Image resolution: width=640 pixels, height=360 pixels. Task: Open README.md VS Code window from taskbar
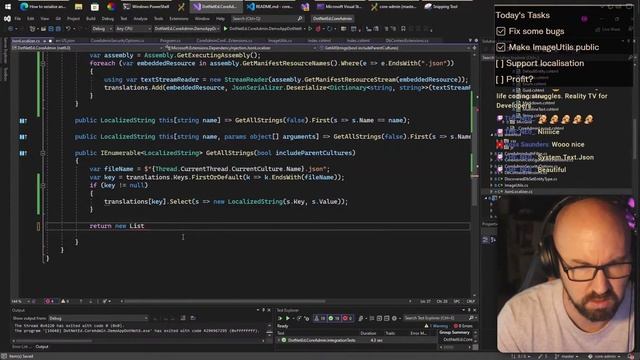(x=270, y=7)
